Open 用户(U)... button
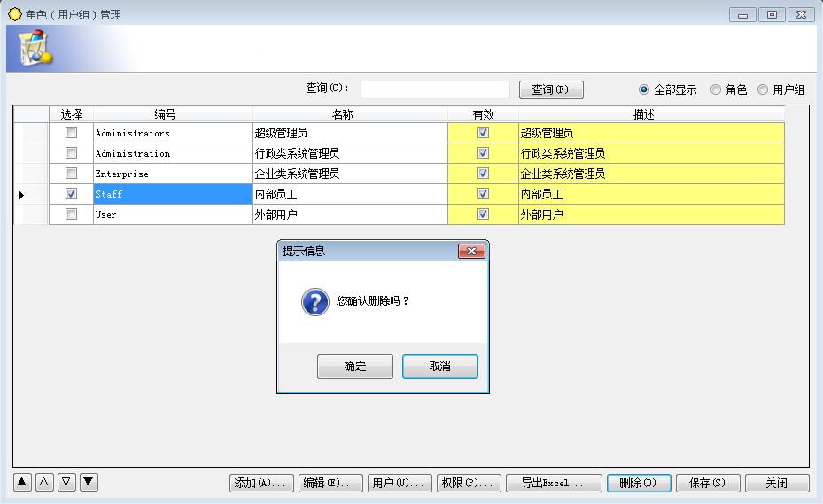The width and height of the screenshot is (823, 504). (400, 483)
